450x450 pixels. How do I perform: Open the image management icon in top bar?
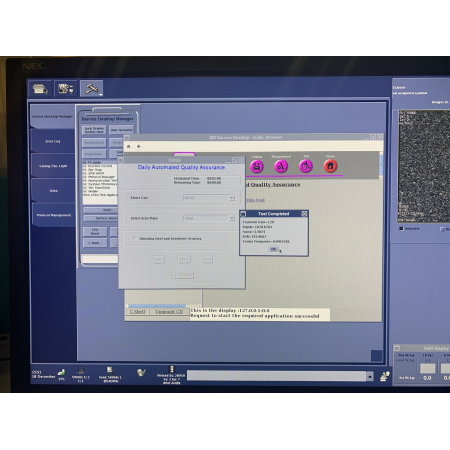point(66,88)
